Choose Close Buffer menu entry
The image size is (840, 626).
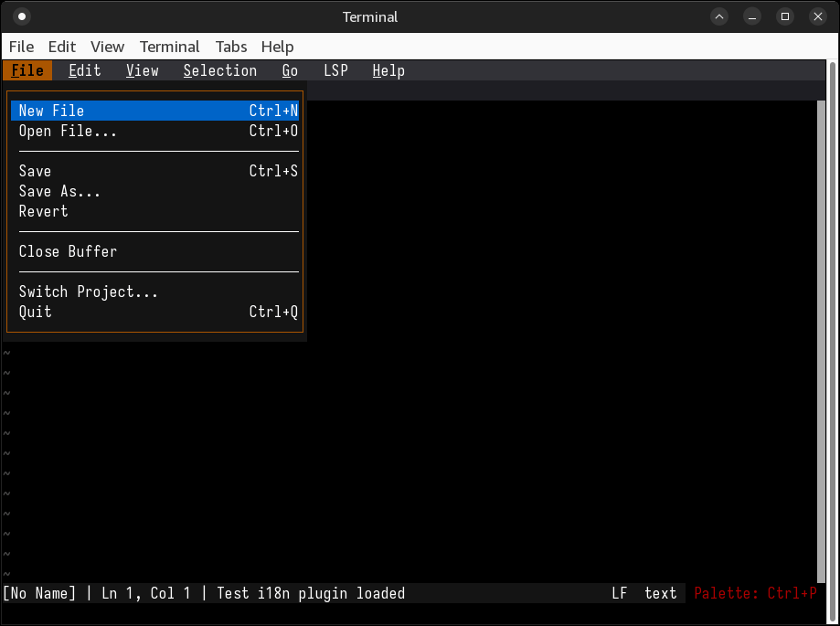pyautogui.click(x=68, y=251)
